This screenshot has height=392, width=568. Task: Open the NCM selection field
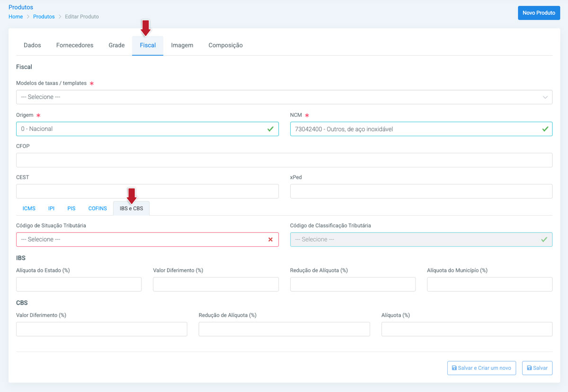(417, 129)
